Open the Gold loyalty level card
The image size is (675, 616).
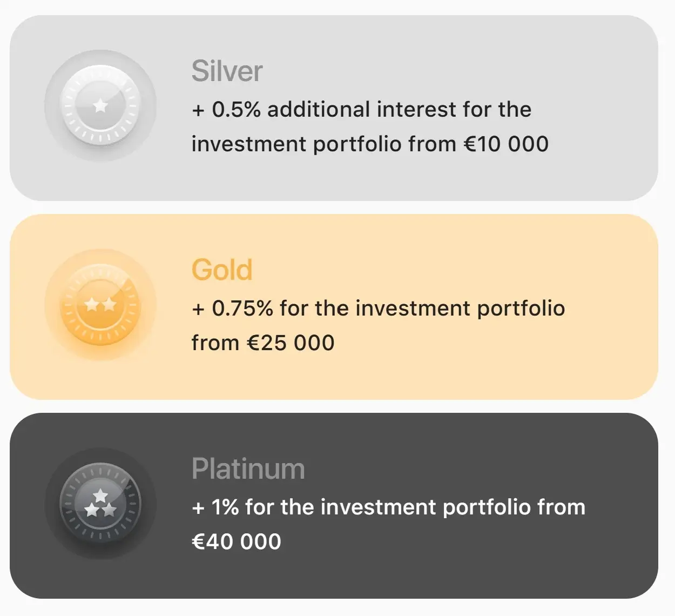(x=334, y=307)
